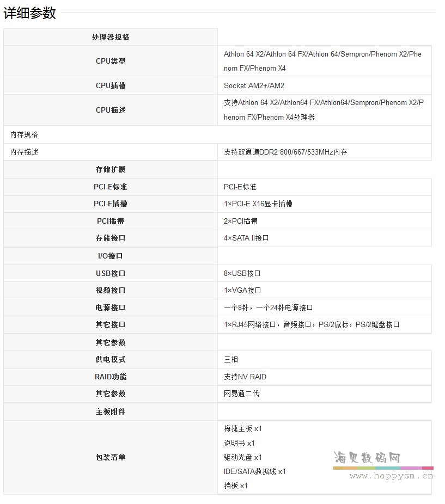Select the I/O接口 section header

[111, 256]
